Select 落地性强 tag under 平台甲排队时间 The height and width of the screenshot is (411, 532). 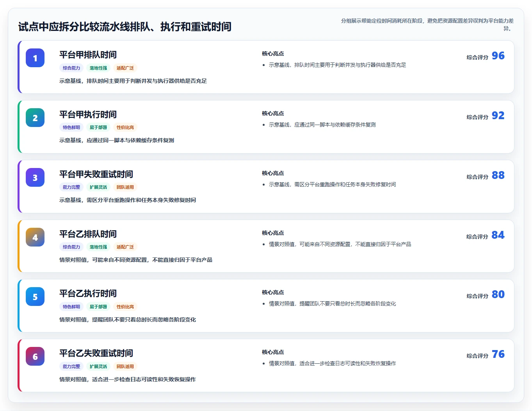pos(98,68)
